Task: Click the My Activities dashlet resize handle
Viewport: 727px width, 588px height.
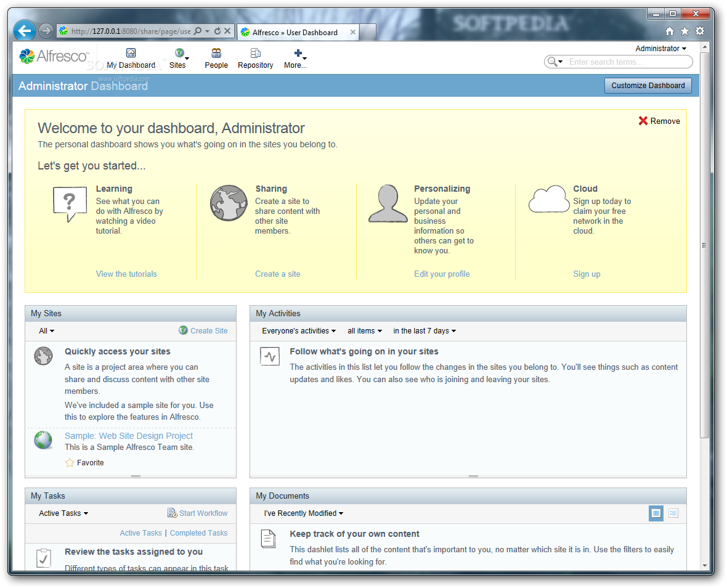Action: 473,476
